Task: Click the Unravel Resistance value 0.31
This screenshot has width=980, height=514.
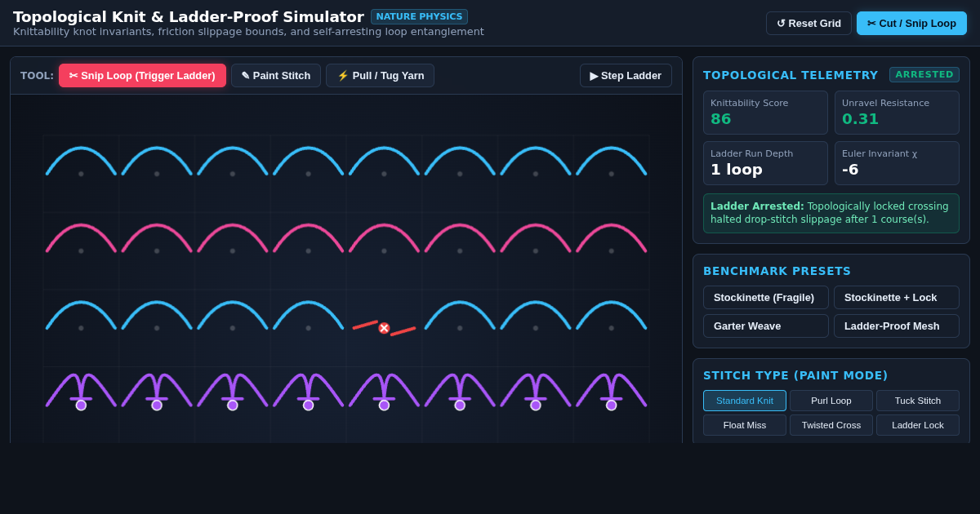Action: 860,119
